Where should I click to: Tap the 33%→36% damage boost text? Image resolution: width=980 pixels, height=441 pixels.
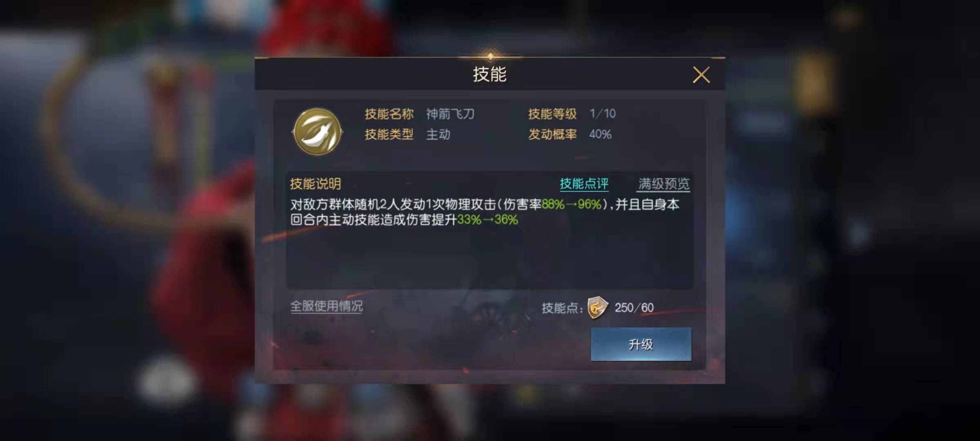click(488, 220)
